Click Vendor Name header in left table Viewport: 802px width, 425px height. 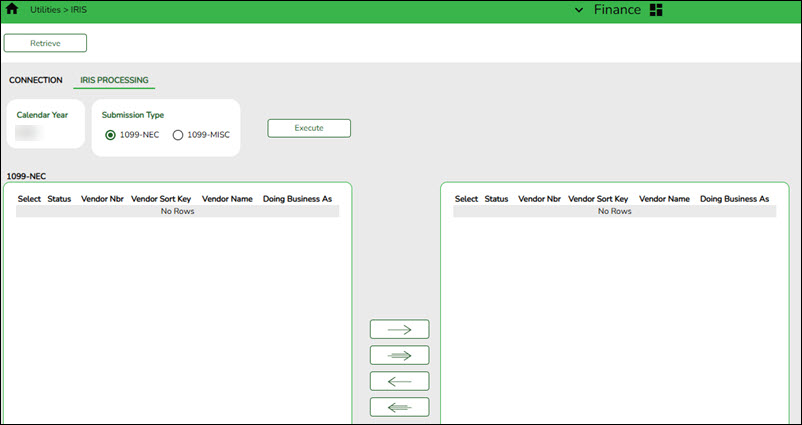(227, 199)
